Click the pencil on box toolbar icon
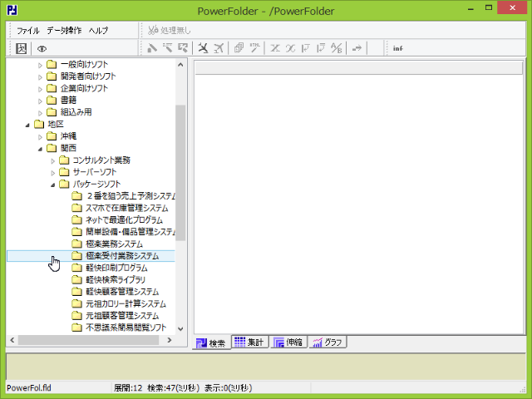This screenshot has width=532, height=399. (x=183, y=48)
